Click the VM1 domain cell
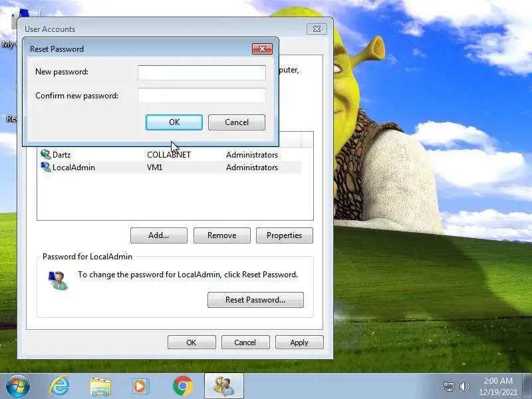The width and height of the screenshot is (532, 399). click(x=154, y=168)
